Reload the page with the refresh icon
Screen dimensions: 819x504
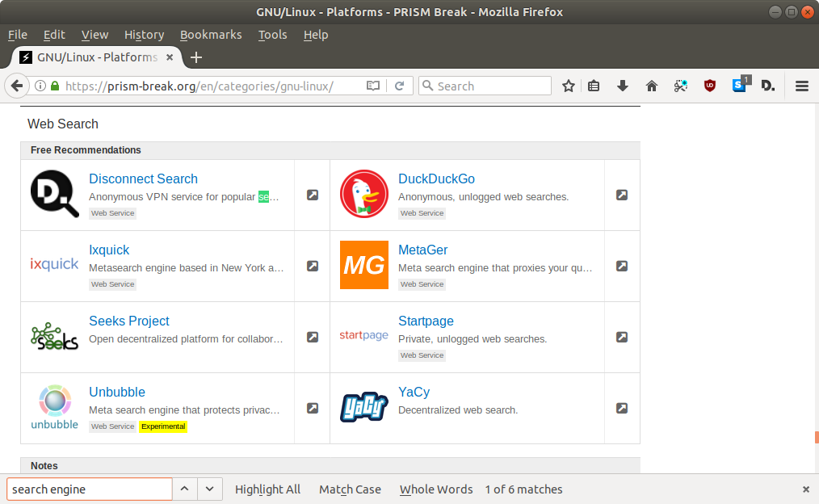pos(400,86)
